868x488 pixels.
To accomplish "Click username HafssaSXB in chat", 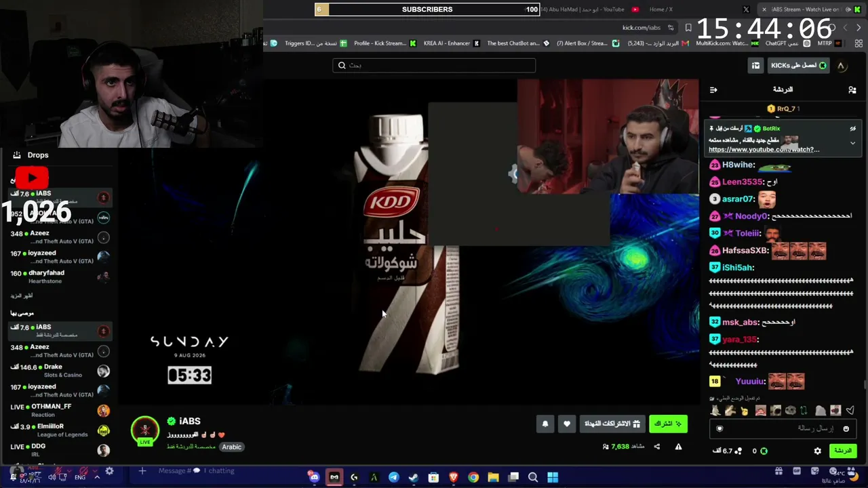I will (745, 251).
